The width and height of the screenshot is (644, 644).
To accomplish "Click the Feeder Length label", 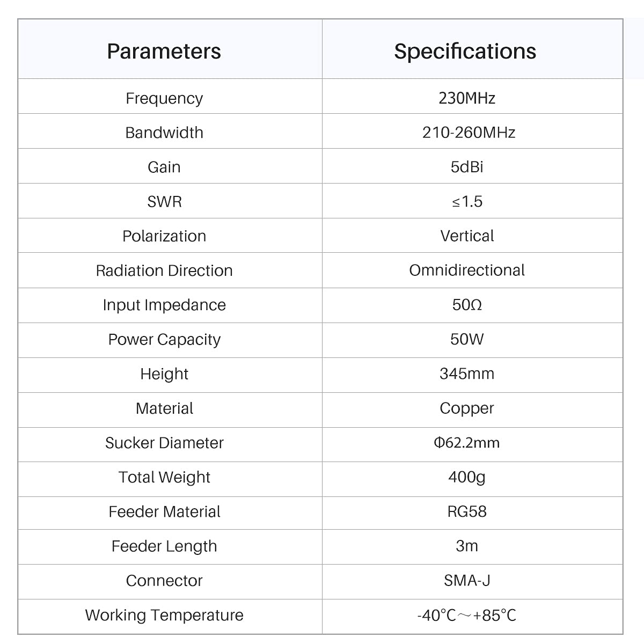I will point(164,546).
